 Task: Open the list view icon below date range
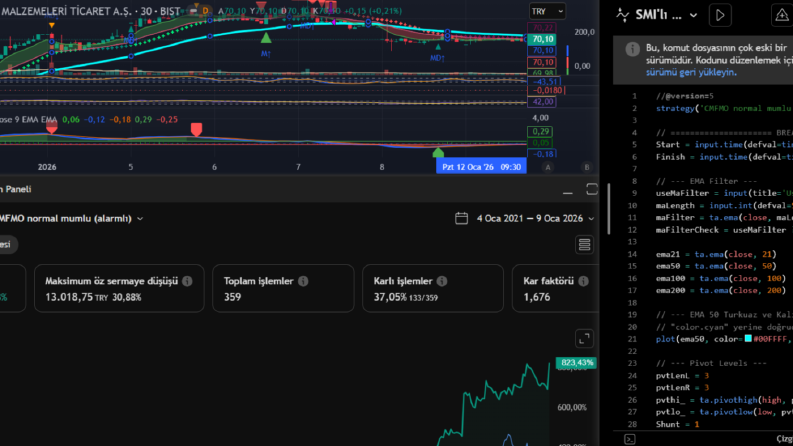pos(584,245)
